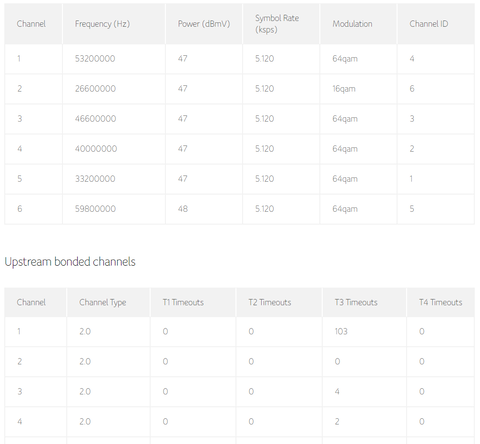This screenshot has height=444, width=480.
Task: Click the T1 Timeouts column header
Action: click(183, 302)
